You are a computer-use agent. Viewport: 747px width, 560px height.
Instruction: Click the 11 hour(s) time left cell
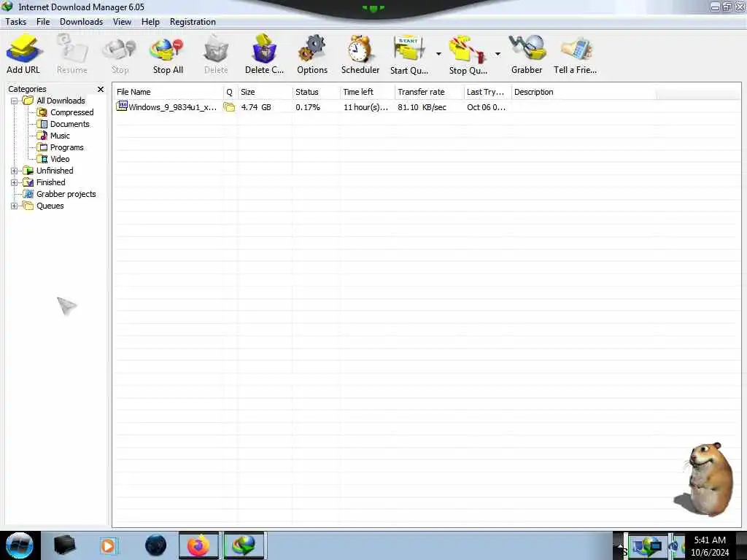(365, 107)
